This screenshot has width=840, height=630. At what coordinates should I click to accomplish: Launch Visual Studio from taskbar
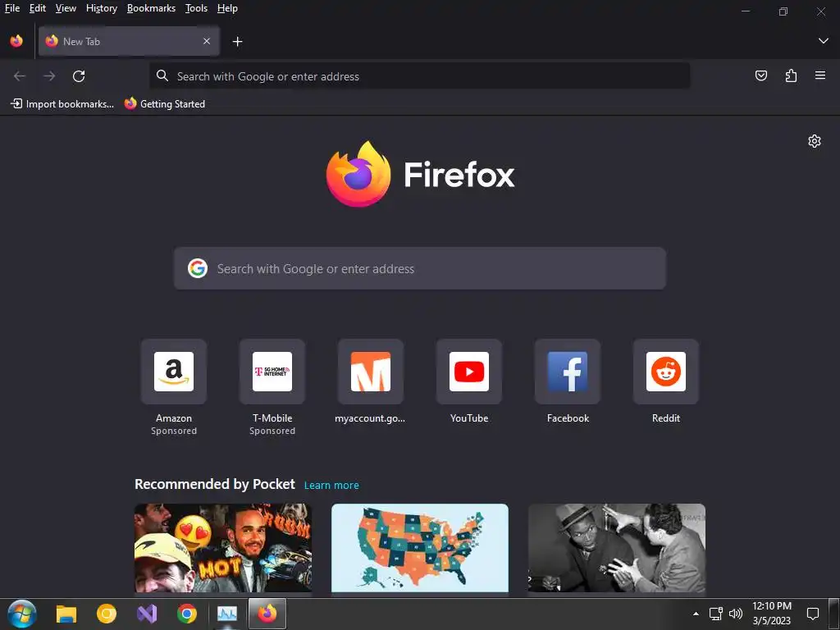(x=146, y=614)
